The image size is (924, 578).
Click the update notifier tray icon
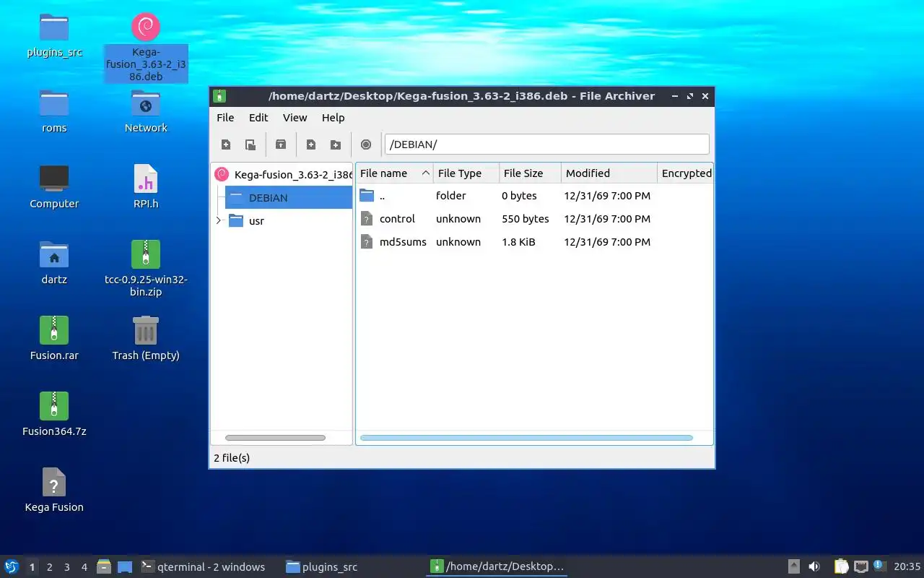coord(879,566)
